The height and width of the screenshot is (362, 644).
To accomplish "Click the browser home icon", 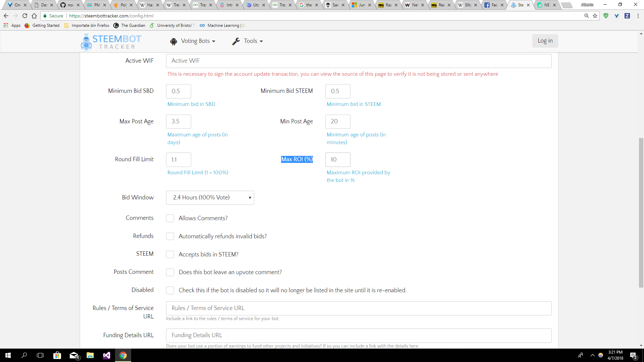I will tap(34, 16).
